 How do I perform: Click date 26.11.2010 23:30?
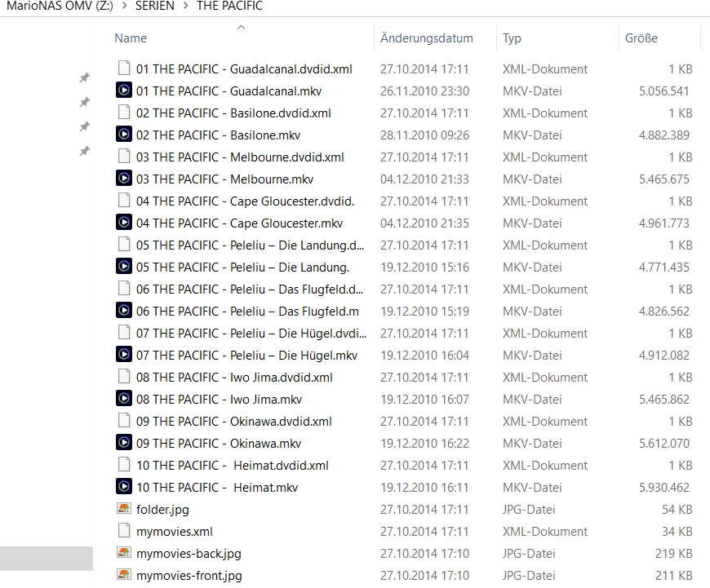[424, 91]
